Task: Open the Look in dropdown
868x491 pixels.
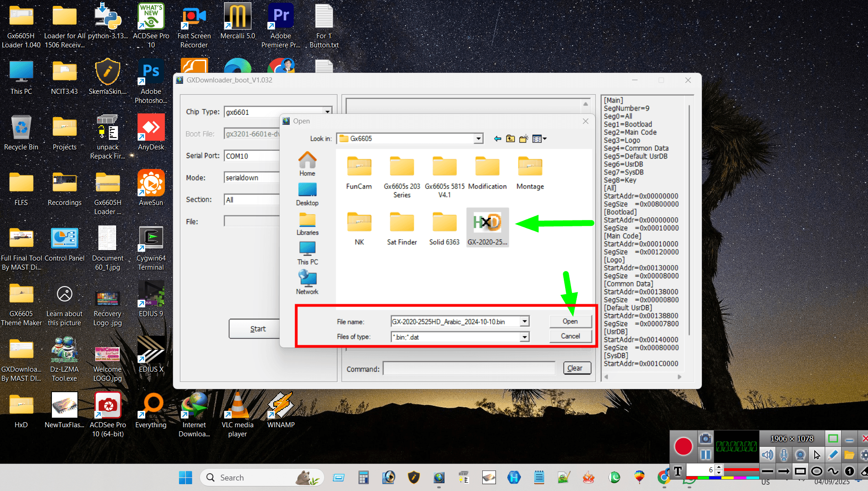Action: [478, 138]
